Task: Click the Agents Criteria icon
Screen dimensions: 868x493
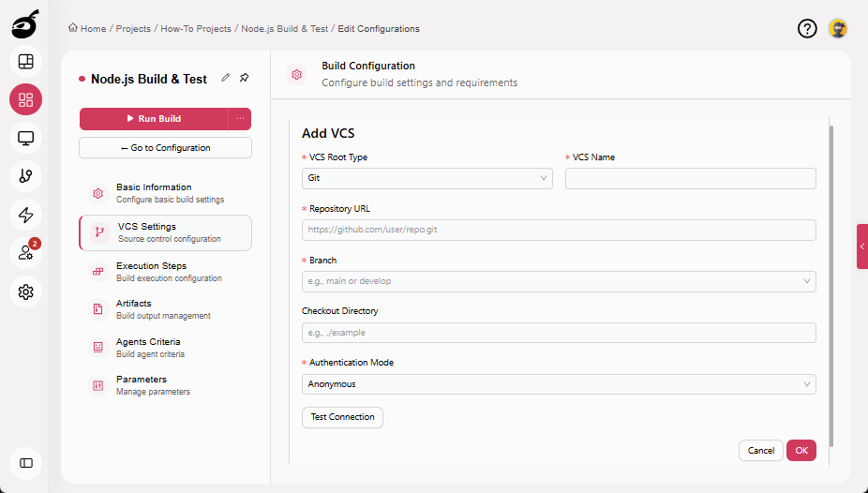Action: point(98,348)
